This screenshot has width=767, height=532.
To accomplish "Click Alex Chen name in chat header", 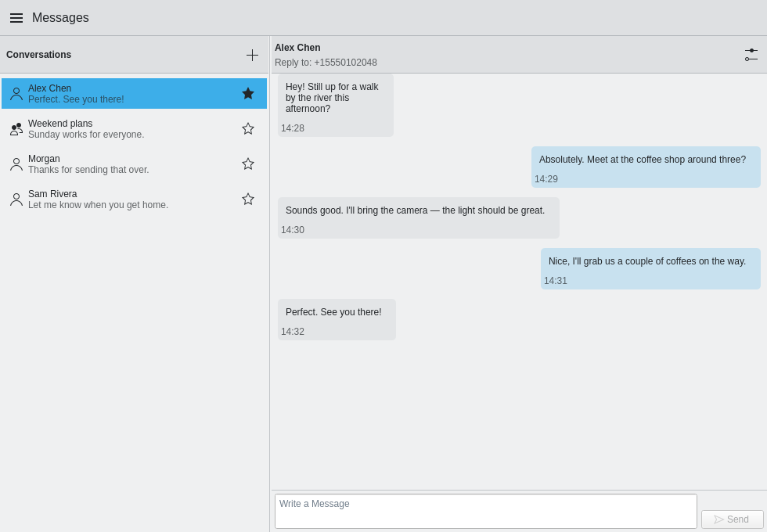I will [x=297, y=48].
